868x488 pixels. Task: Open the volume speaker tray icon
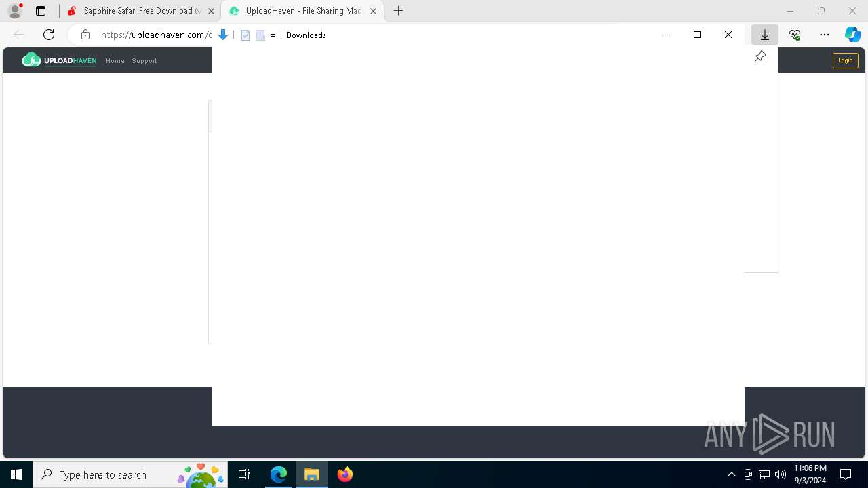tap(781, 474)
